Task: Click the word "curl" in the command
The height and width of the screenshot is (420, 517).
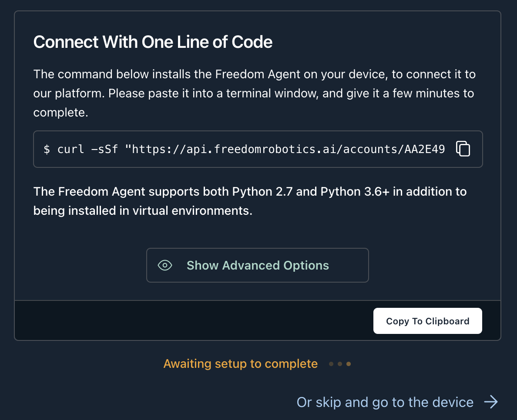Action: coord(70,150)
